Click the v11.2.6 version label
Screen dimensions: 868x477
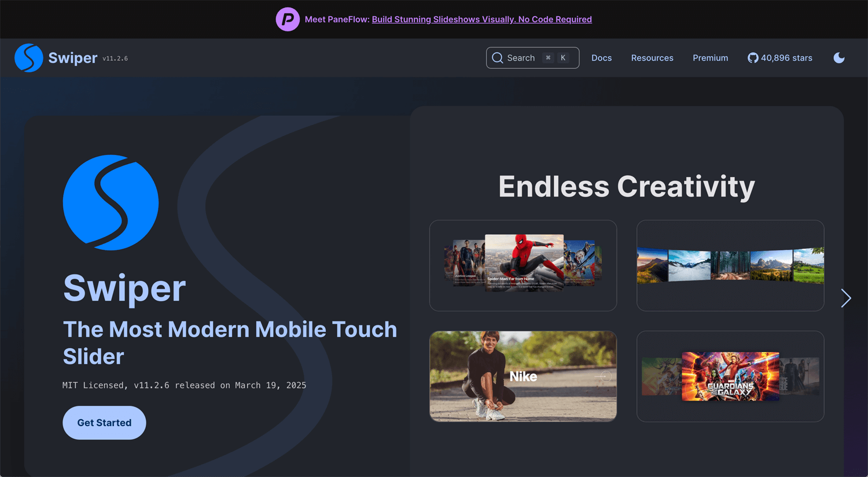click(115, 58)
